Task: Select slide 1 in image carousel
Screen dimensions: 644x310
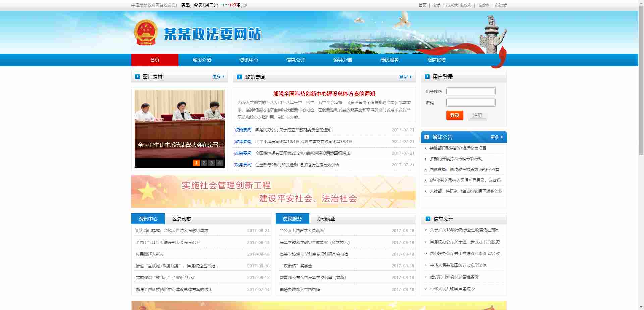Action: tap(196, 163)
